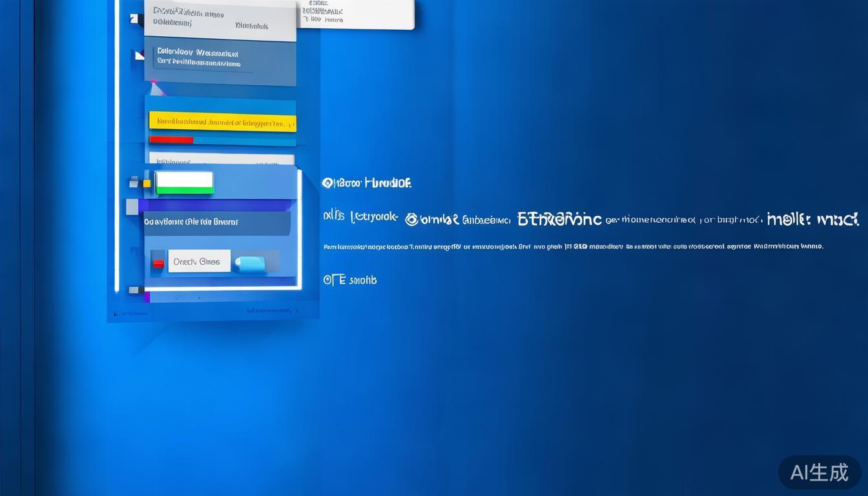868x496 pixels.
Task: Click the small yellow square beside the green-white box
Action: tap(147, 183)
